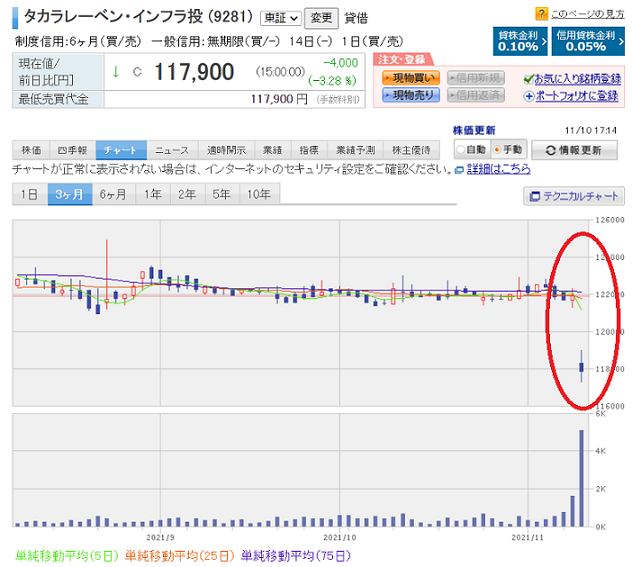Click the 126000 price axis label

pos(610,220)
